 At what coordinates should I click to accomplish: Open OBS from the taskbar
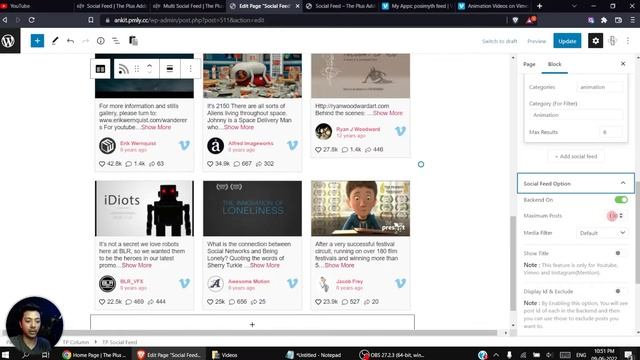coord(393,355)
